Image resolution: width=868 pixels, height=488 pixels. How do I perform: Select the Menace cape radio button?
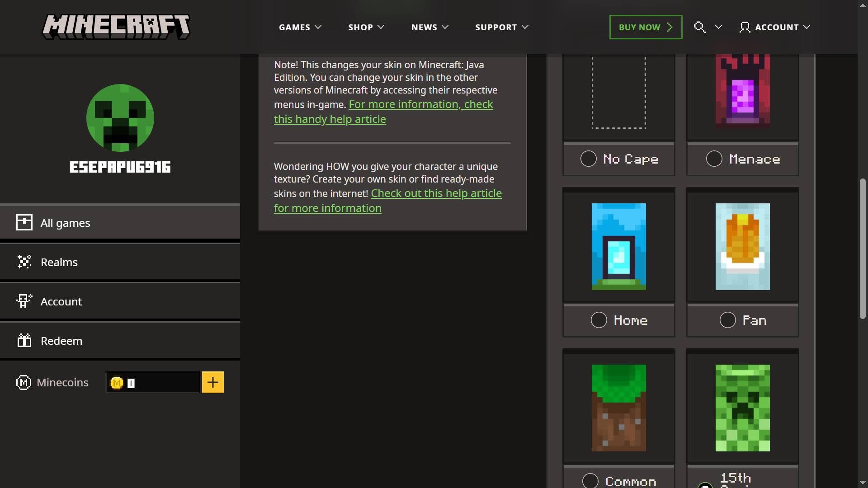[714, 159]
